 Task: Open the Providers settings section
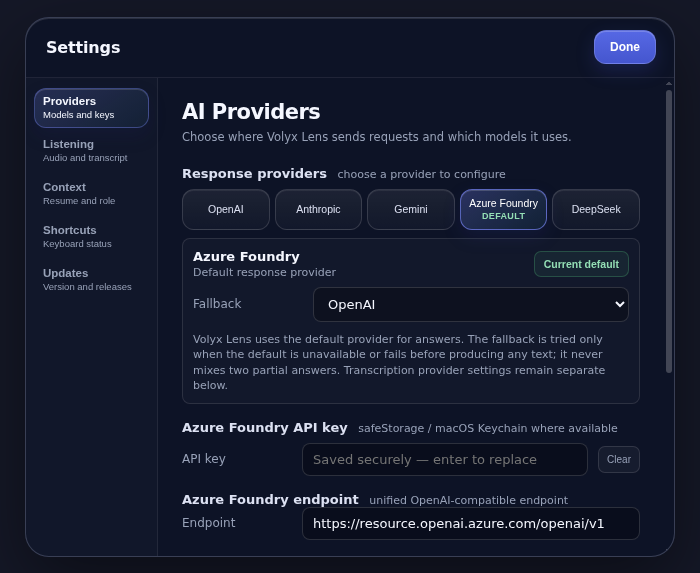[92, 108]
